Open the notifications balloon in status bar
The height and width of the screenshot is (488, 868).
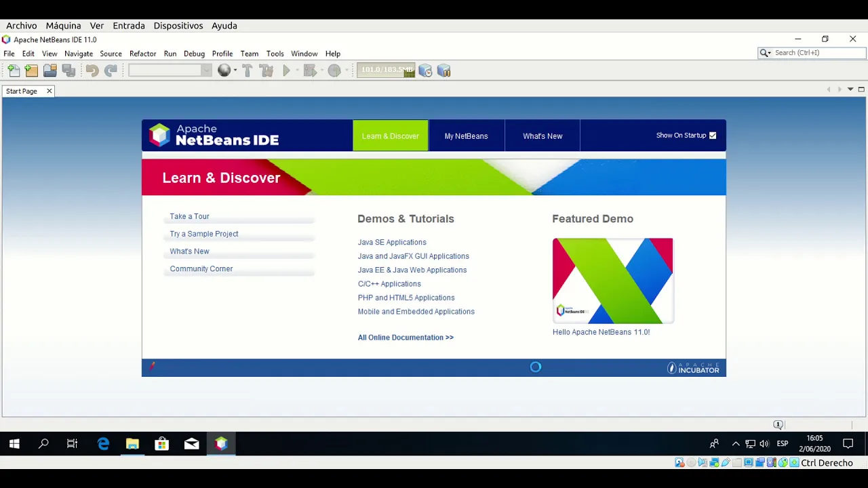(778, 425)
